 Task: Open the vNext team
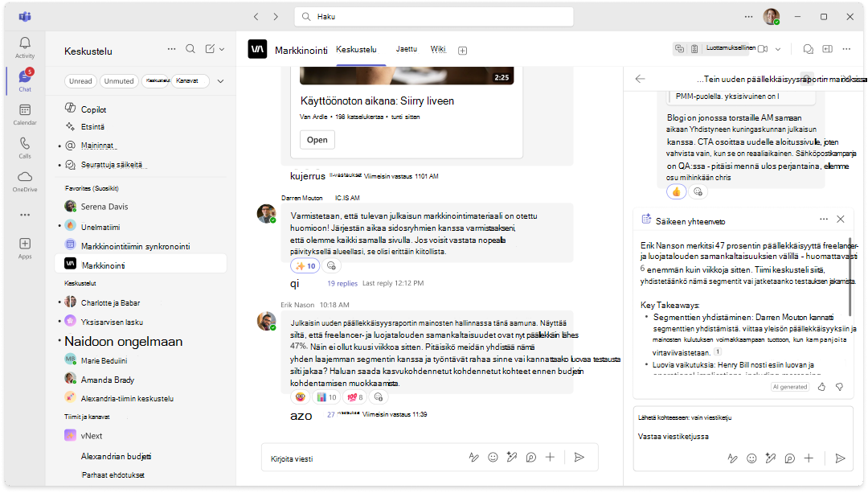point(141,436)
